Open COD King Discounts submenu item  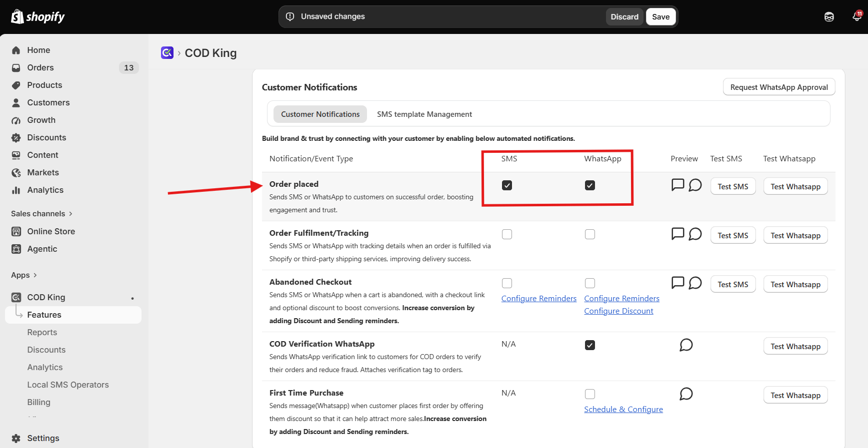(x=46, y=350)
